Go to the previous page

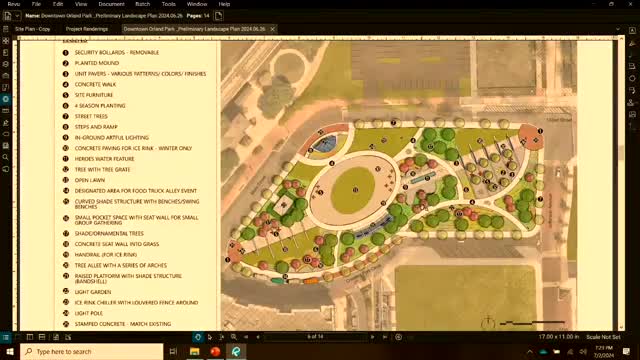258,337
